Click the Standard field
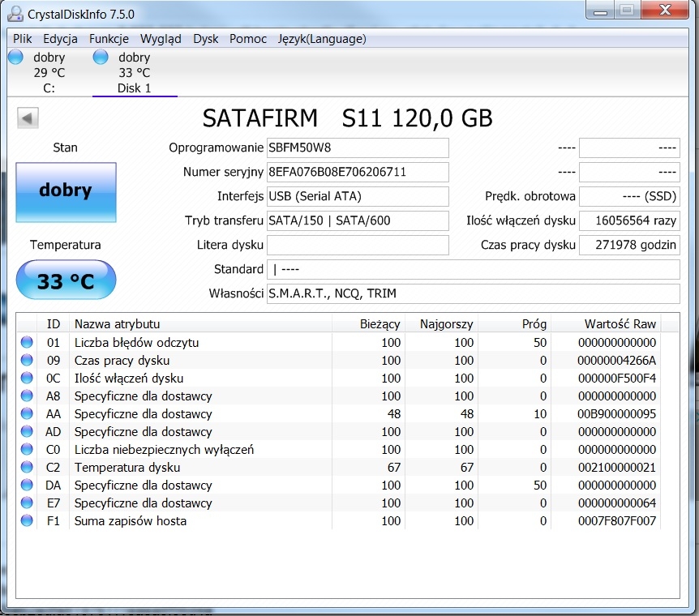The width and height of the screenshot is (699, 616). pyautogui.click(x=474, y=269)
